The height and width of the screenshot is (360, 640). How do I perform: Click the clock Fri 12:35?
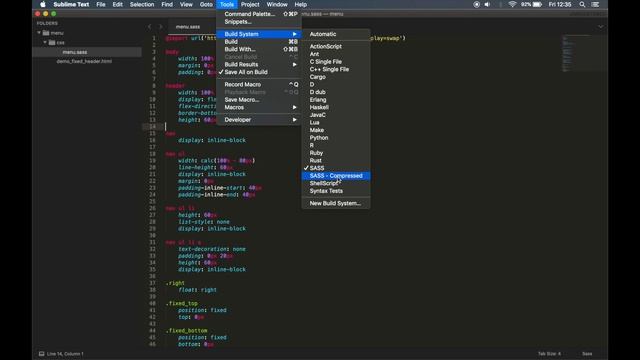[x=560, y=4]
